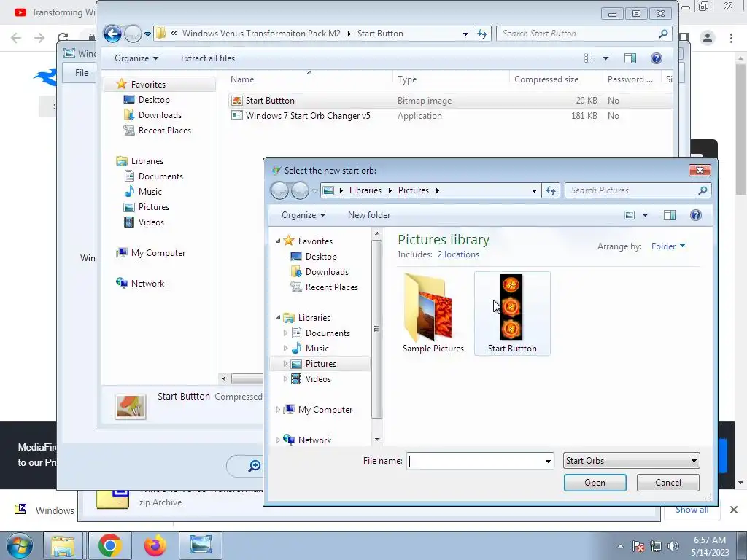
Task: Click the File name input field
Action: coord(476,461)
